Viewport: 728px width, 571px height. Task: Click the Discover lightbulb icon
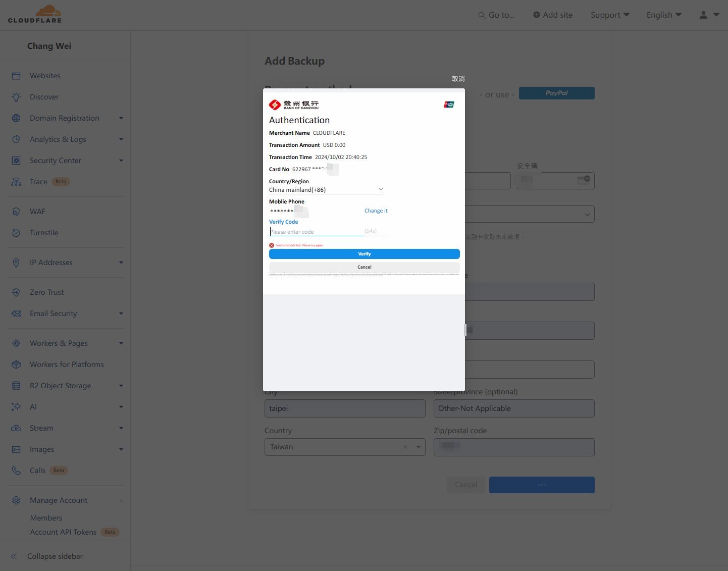(16, 97)
